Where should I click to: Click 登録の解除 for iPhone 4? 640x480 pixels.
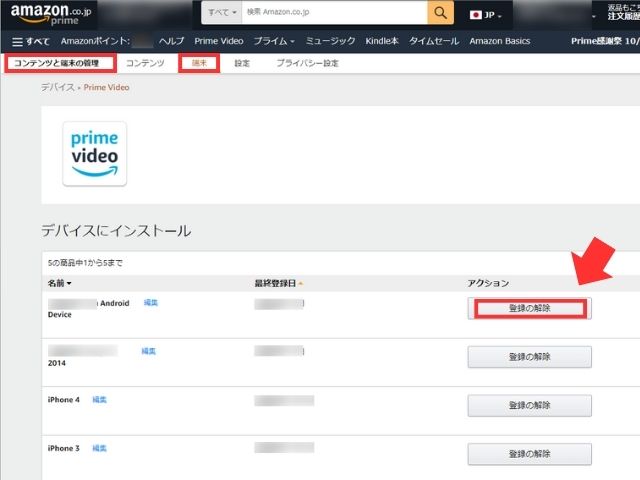pyautogui.click(x=530, y=405)
